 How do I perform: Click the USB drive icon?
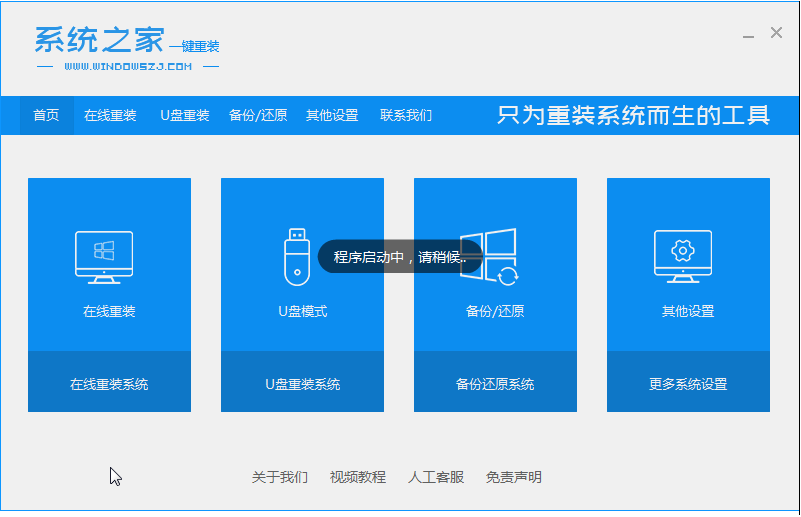[x=297, y=257]
